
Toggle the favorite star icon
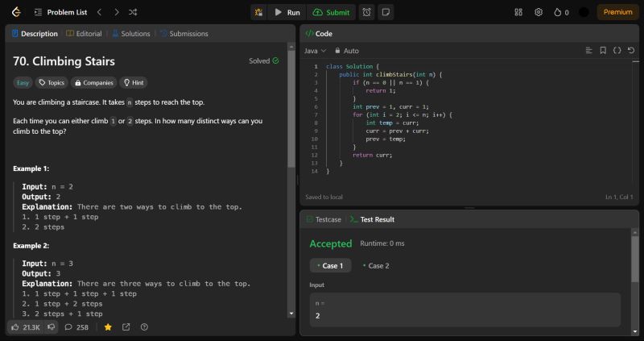pos(108,327)
